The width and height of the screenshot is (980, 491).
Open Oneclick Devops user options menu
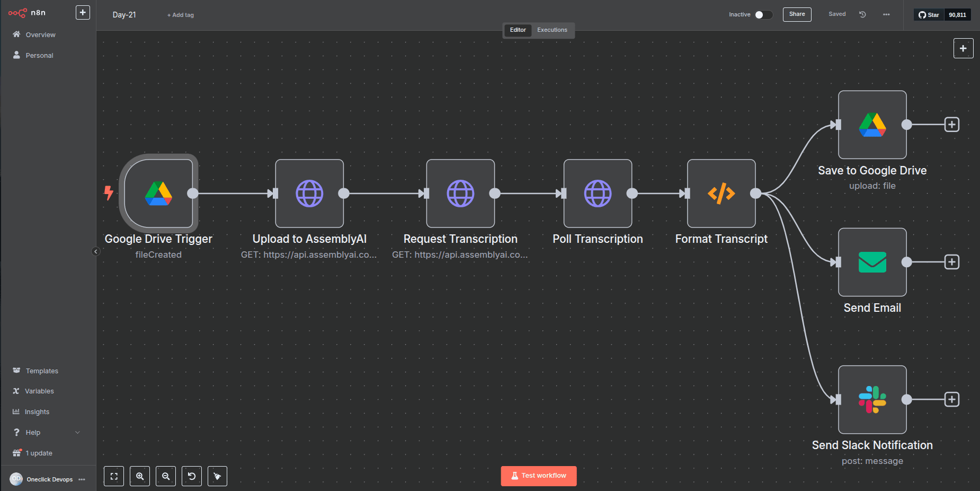tap(82, 479)
